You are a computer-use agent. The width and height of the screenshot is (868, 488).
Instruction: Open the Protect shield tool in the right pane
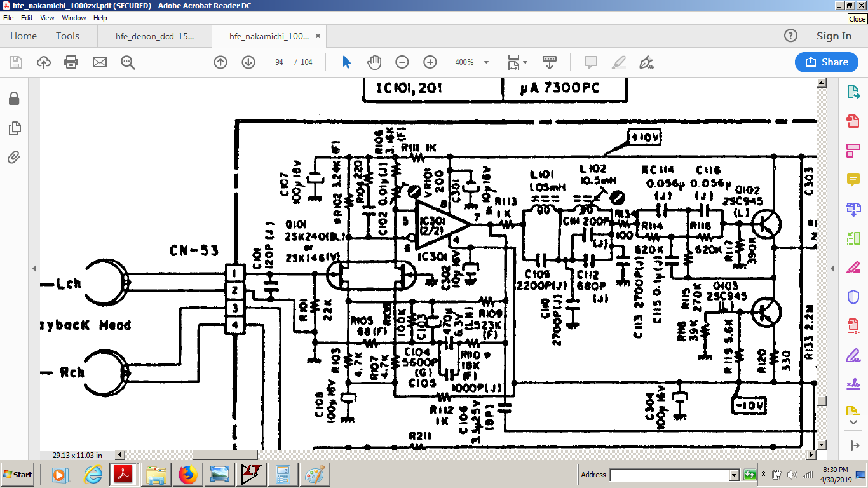click(x=853, y=297)
